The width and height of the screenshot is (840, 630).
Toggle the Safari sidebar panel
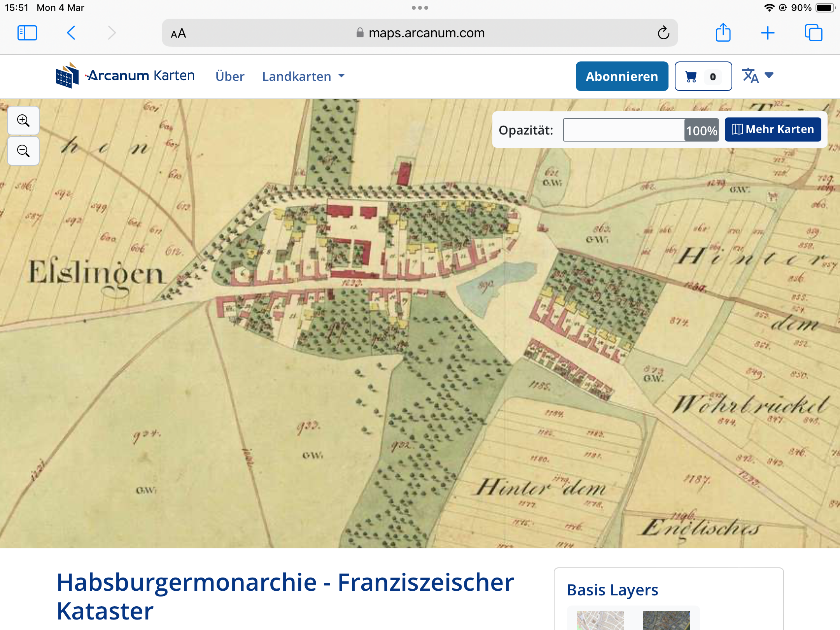27,33
